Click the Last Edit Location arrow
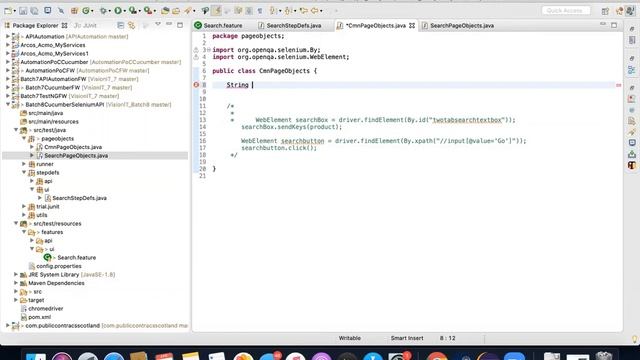Screen dimensions: 640x360 pos(303,11)
